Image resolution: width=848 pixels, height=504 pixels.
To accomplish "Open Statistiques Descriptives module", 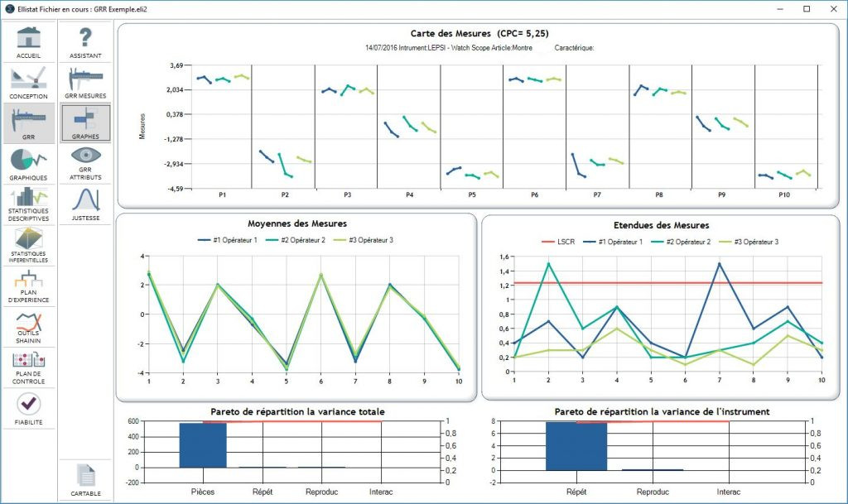I will [29, 204].
